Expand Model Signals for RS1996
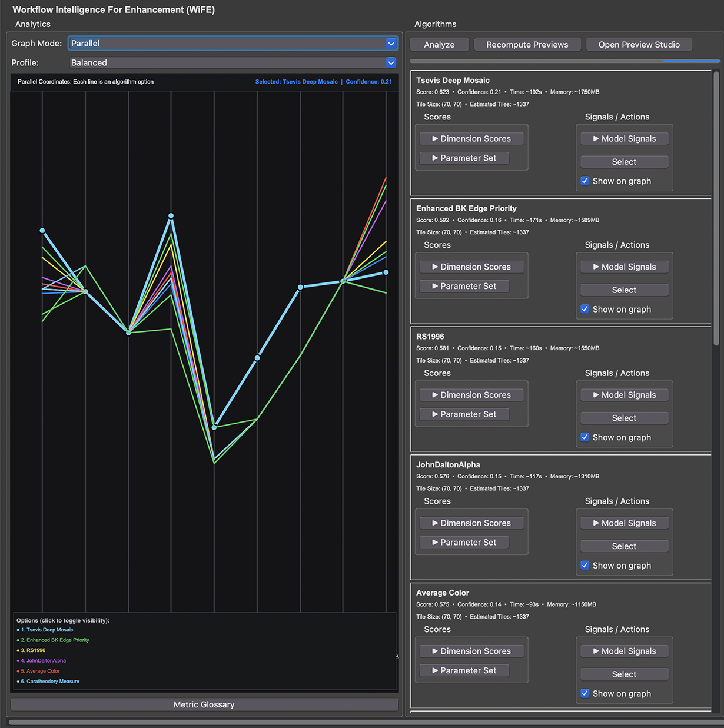The height and width of the screenshot is (728, 724). [625, 395]
